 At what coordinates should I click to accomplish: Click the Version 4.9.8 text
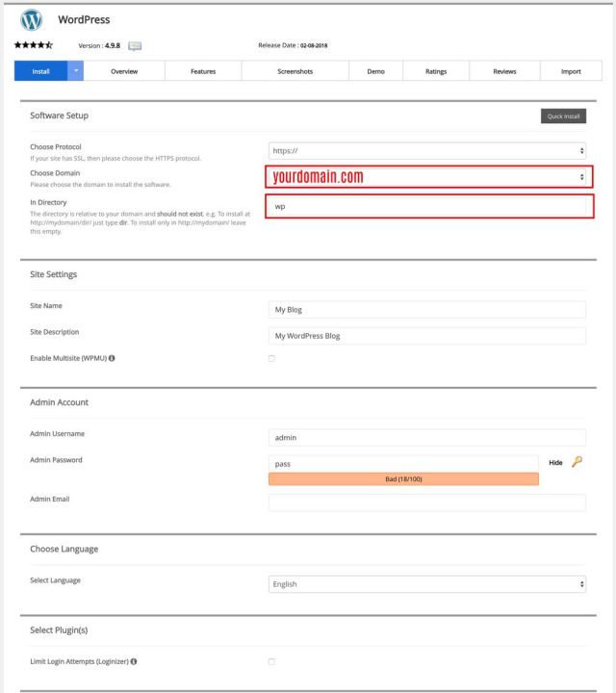click(99, 45)
